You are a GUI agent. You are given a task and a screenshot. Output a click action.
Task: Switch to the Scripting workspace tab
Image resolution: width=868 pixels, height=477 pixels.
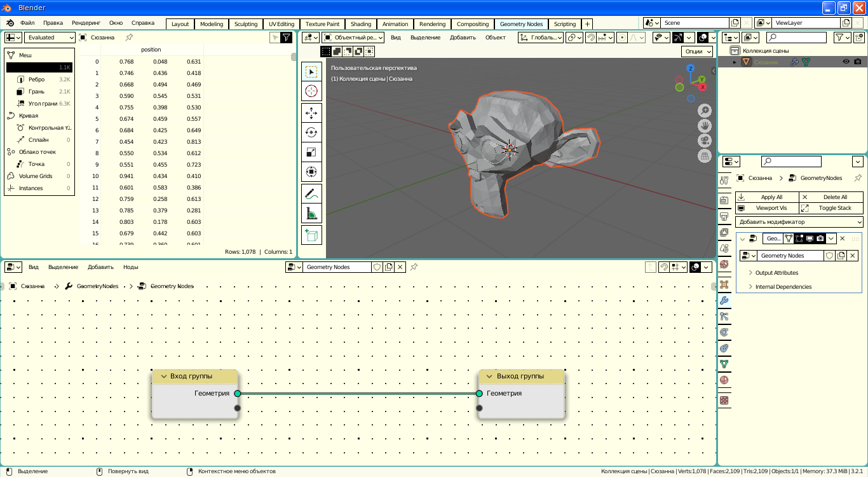(564, 24)
